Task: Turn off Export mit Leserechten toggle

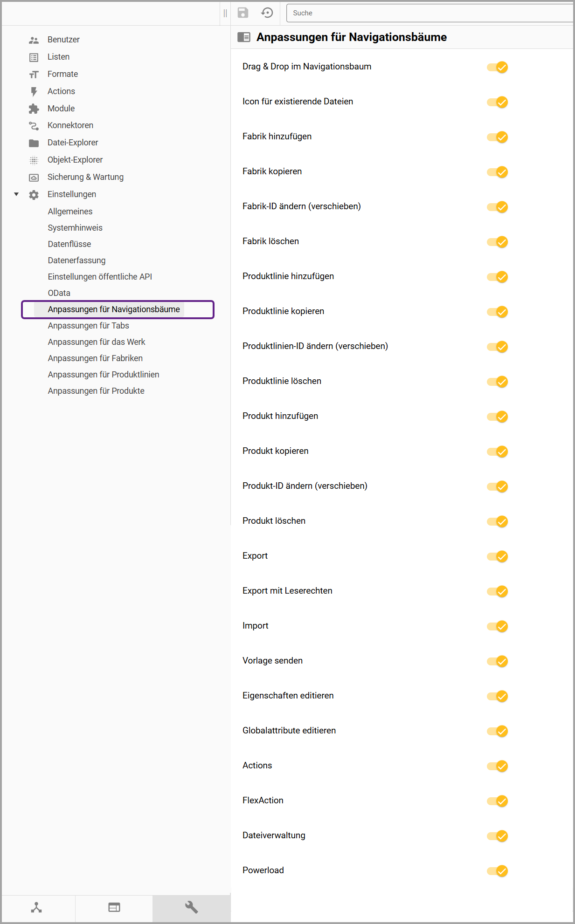Action: click(497, 591)
